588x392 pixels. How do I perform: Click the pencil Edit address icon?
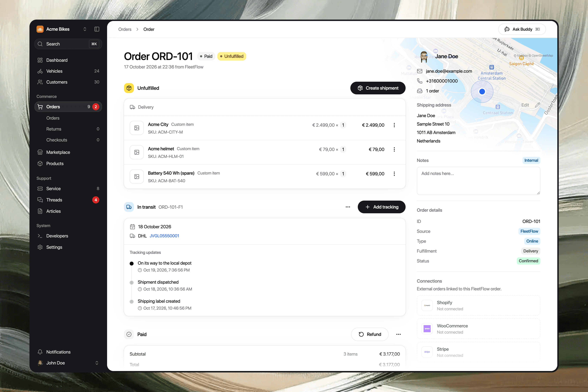pyautogui.click(x=538, y=105)
